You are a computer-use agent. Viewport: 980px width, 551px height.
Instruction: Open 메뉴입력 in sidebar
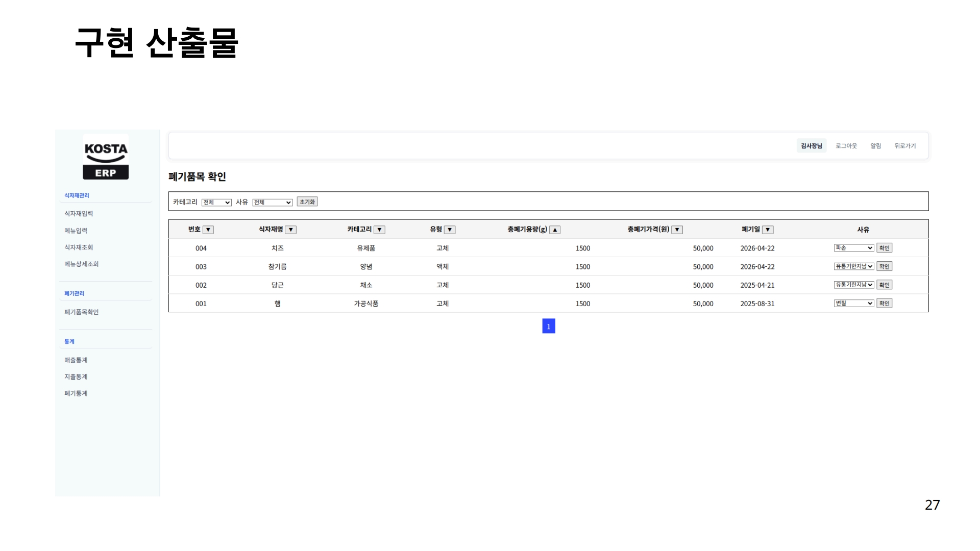(76, 231)
